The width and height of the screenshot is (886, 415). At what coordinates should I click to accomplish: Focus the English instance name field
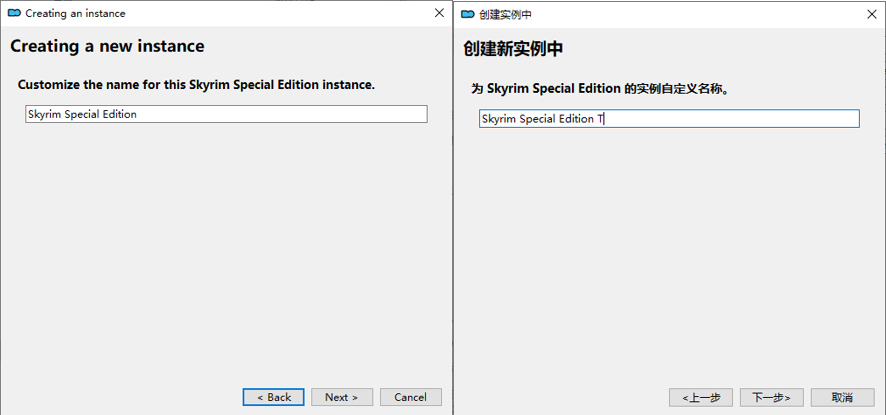(226, 114)
